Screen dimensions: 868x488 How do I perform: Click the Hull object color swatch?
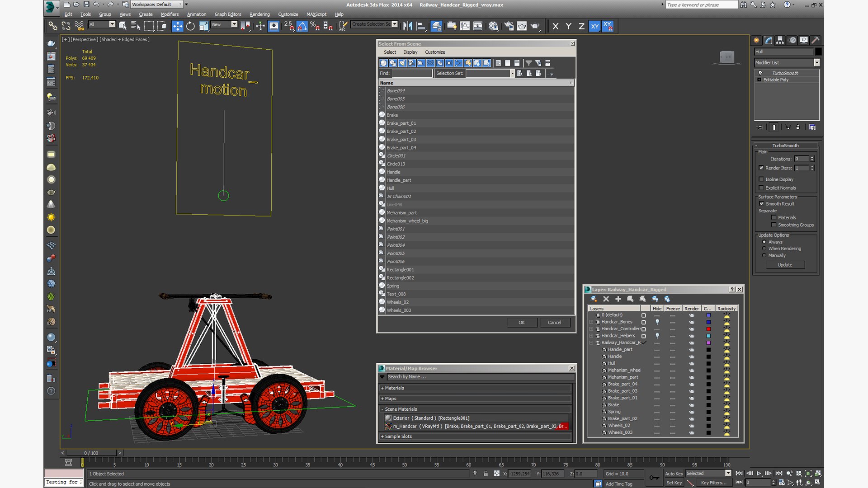pos(819,52)
